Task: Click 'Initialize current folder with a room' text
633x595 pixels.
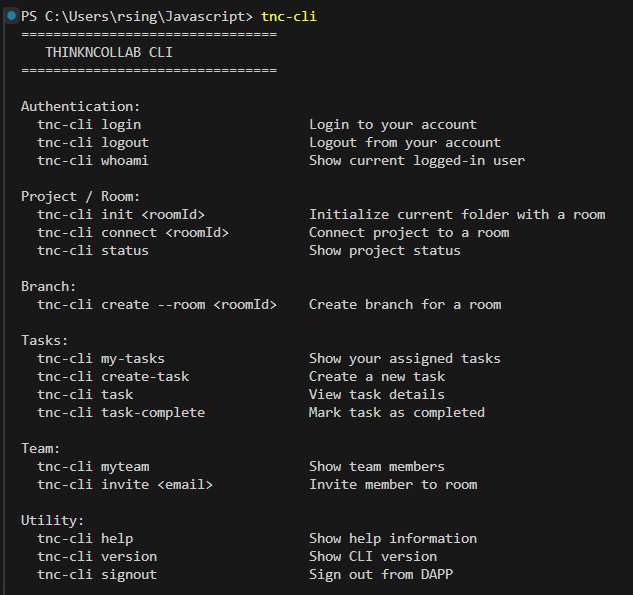Action: tap(457, 215)
